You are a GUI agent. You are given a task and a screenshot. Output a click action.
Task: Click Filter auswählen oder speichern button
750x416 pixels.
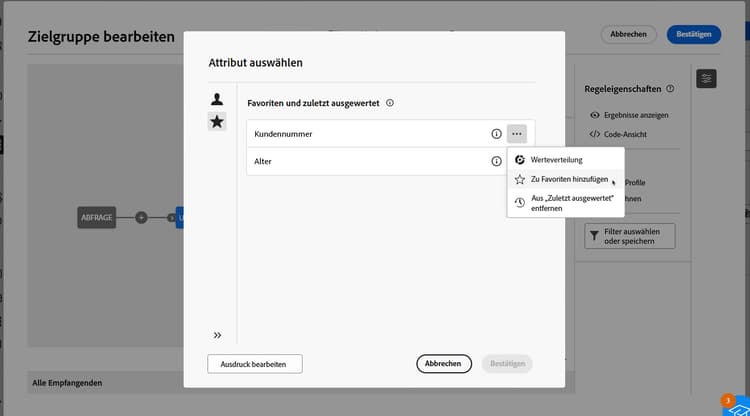click(x=629, y=236)
